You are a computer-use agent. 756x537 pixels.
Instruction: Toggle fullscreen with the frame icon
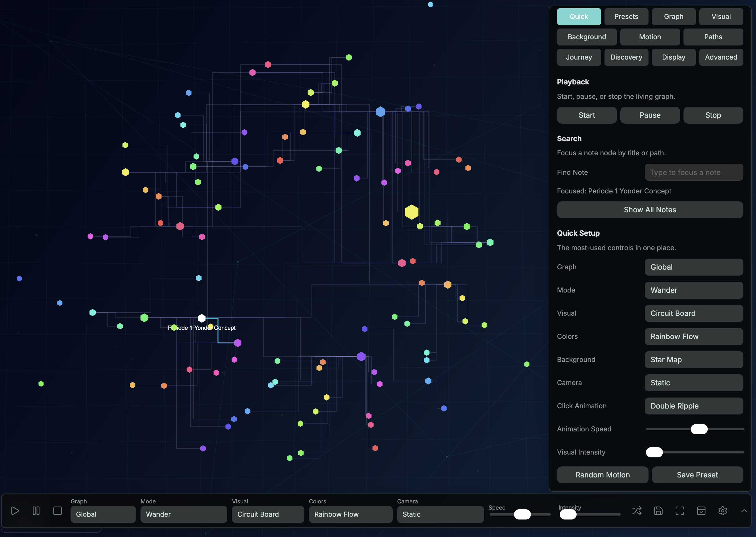point(680,511)
